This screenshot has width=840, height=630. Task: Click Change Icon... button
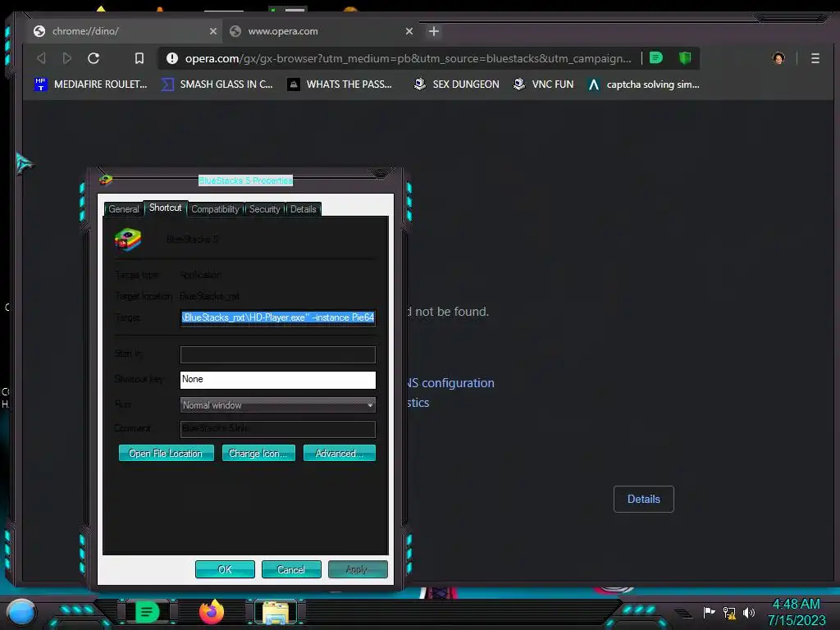[x=258, y=453]
